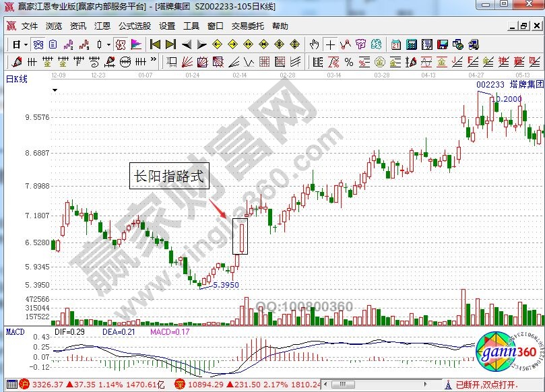Open the 日 period dropdown arrow
This screenshot has width=545, height=392.
[x=26, y=45]
